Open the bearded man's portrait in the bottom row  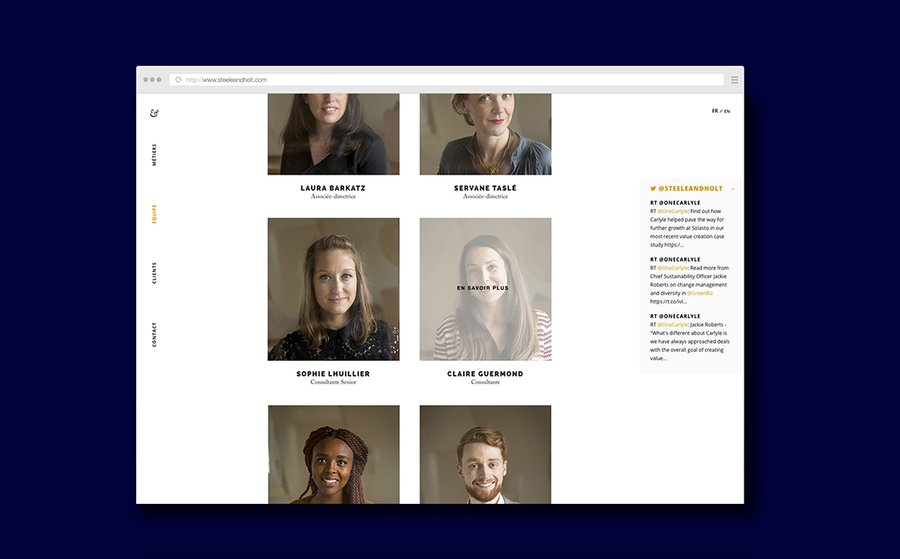pos(485,454)
